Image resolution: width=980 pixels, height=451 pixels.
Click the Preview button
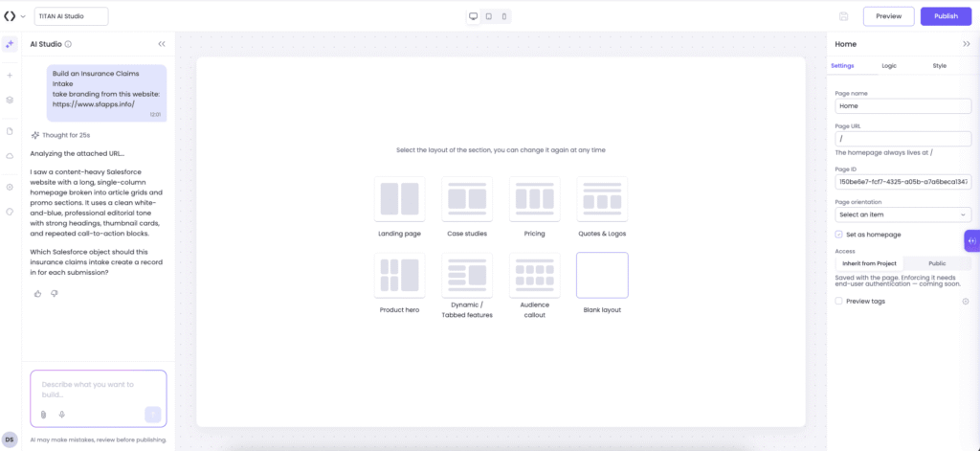[889, 16]
